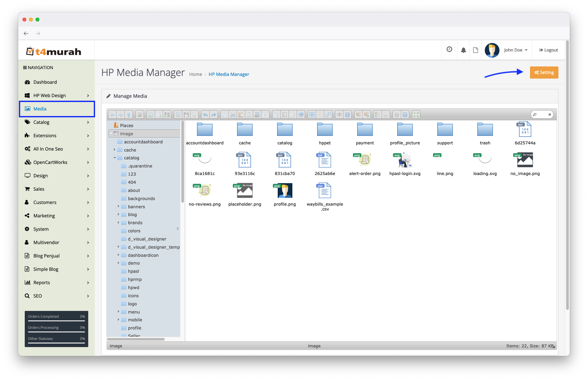Click the help question mark icon
This screenshot has width=588, height=380.
405,115
